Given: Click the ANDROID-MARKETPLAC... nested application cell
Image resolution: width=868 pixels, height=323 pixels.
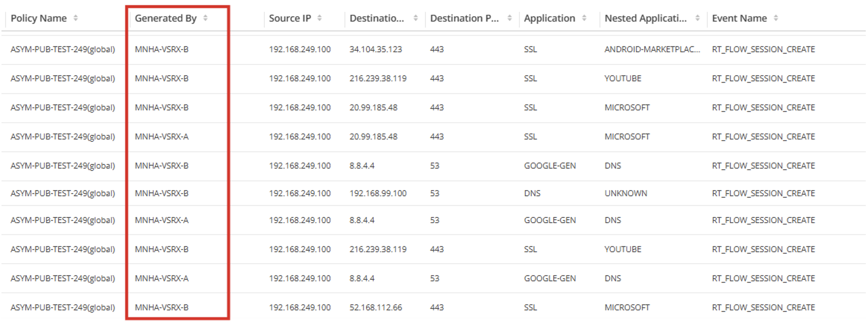Looking at the screenshot, I should point(652,50).
